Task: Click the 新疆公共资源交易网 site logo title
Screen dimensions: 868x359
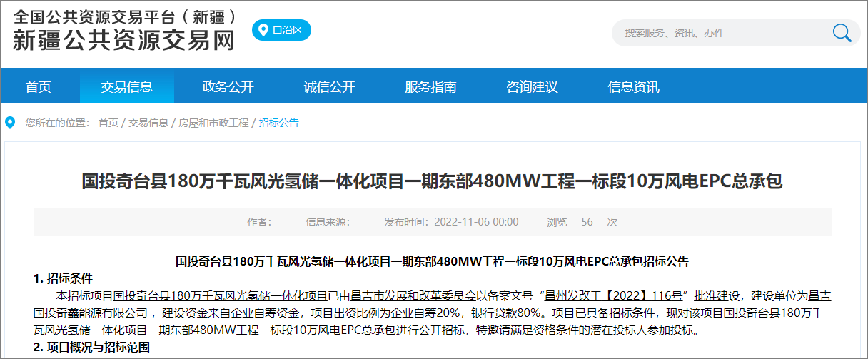Action: click(x=124, y=41)
